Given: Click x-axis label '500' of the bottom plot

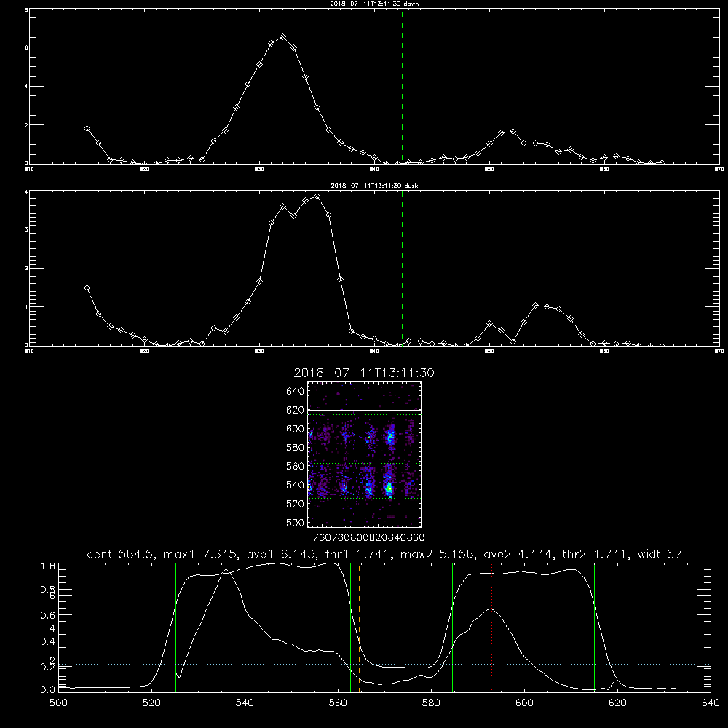Looking at the screenshot, I should 58,703.
